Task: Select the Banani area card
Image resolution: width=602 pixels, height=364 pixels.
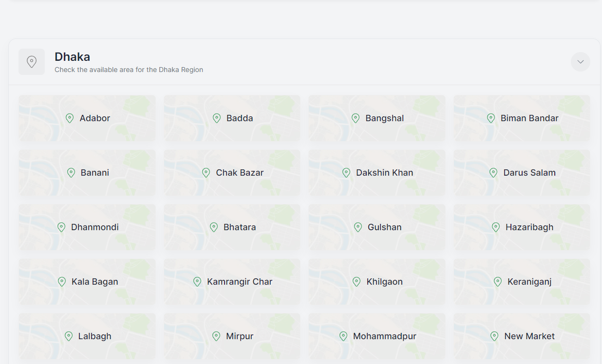Action: tap(87, 173)
